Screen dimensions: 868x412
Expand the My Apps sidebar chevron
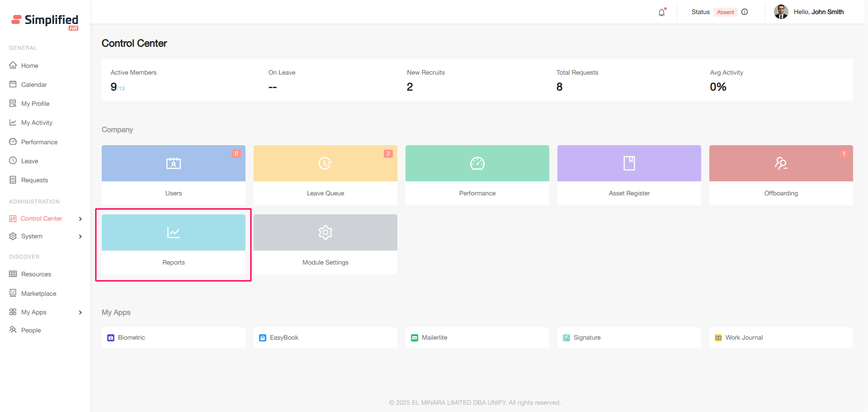pos(80,313)
